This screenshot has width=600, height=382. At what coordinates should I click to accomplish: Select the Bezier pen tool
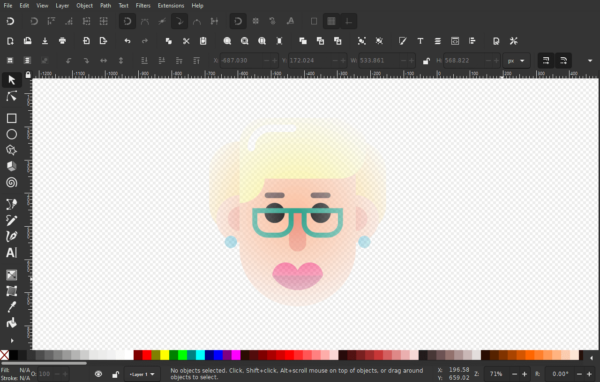[11, 204]
